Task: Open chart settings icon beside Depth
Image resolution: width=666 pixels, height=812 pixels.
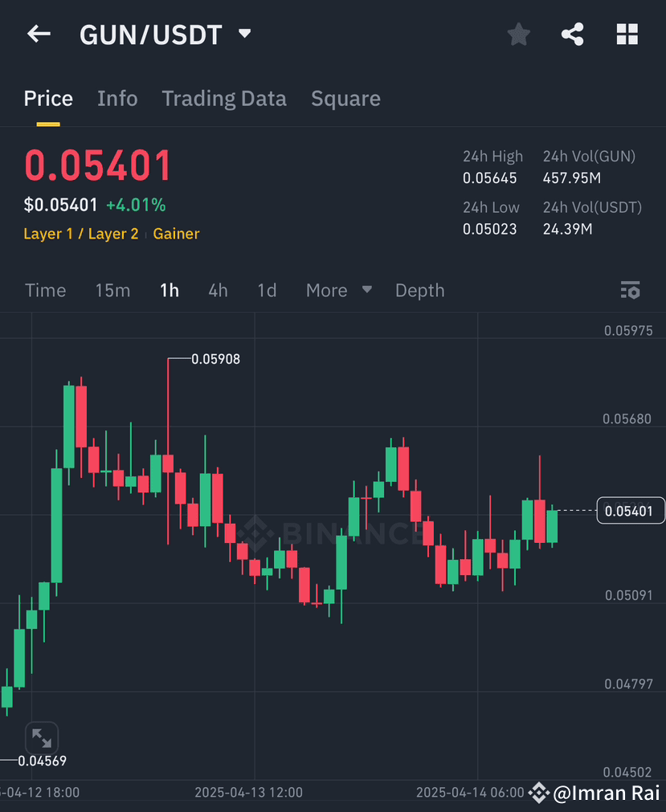Action: [x=630, y=290]
